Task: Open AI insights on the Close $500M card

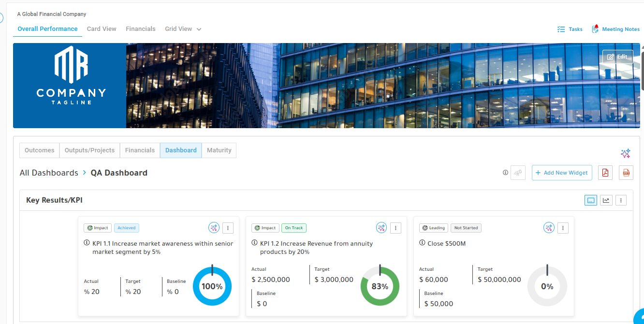Action: tap(549, 228)
